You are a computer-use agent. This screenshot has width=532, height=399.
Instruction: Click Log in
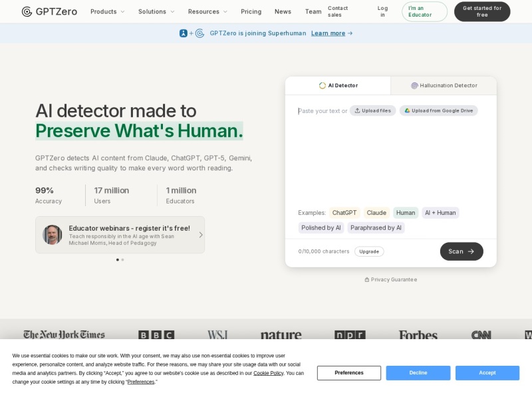click(383, 11)
